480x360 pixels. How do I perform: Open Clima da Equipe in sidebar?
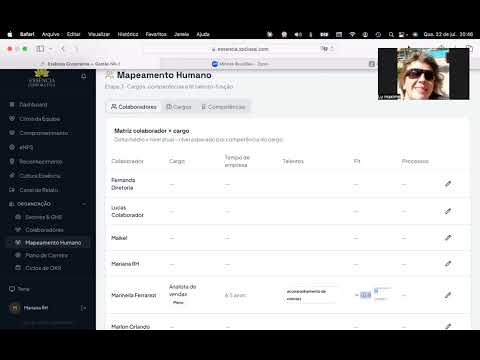coord(35,119)
